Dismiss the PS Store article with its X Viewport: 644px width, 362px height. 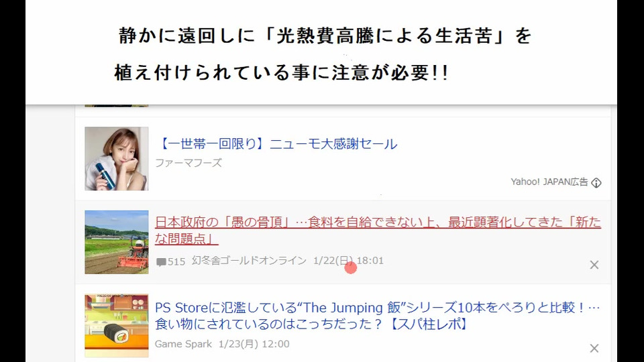594,349
